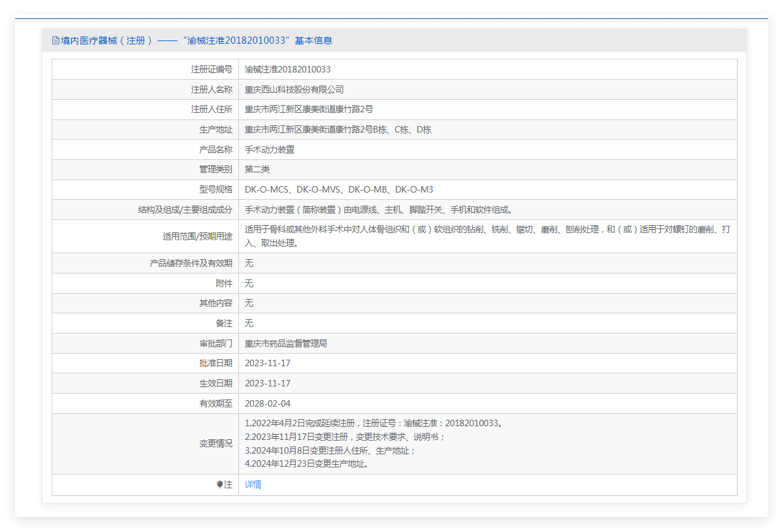Click the 批准日期 value 2023-11-17

tap(268, 364)
